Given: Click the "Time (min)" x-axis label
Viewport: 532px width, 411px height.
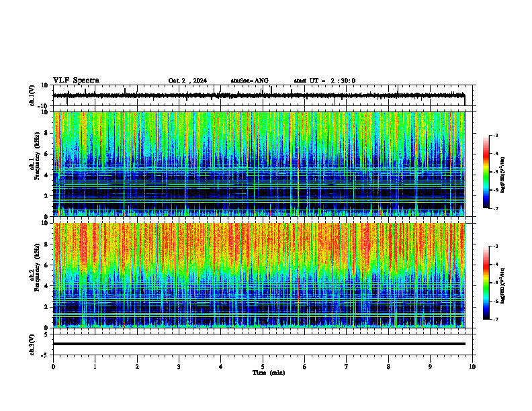Looking at the screenshot, I should click(269, 373).
